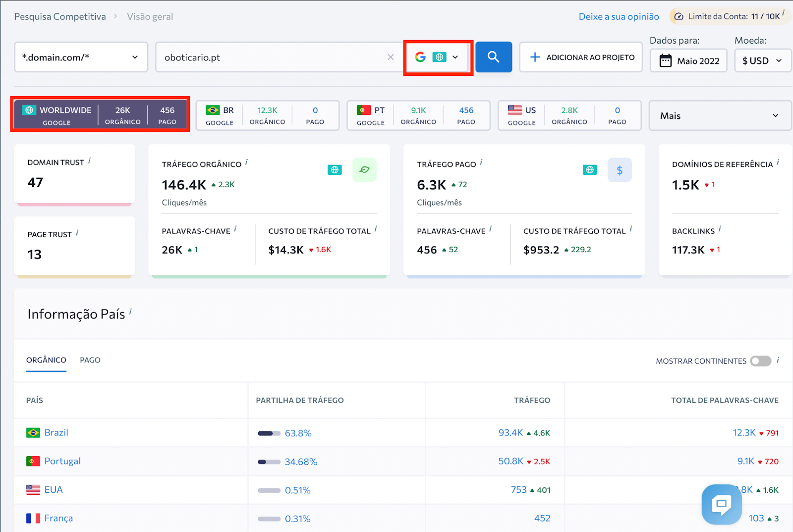Open the Pesquisa Competitiva breadcrumb
Viewport: 793px width, 532px height.
60,16
